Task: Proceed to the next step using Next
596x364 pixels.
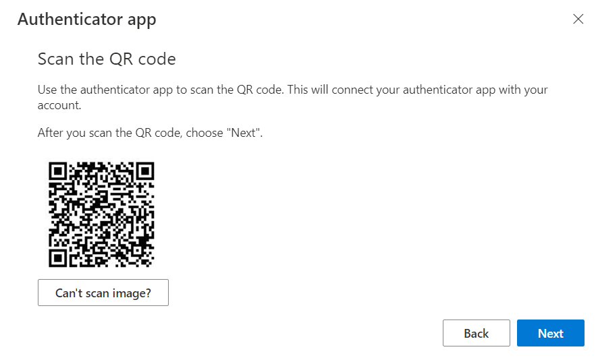Action: (550, 333)
